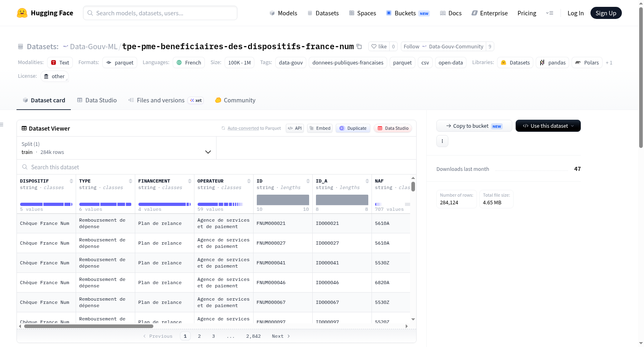Sort the DISPOSITIF column
The height and width of the screenshot is (347, 644).
click(71, 181)
